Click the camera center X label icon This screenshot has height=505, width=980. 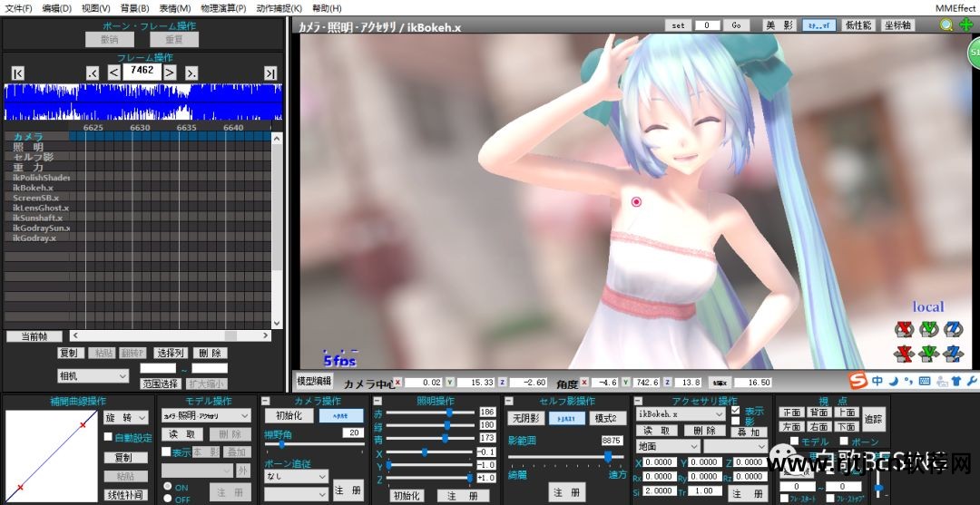398,382
